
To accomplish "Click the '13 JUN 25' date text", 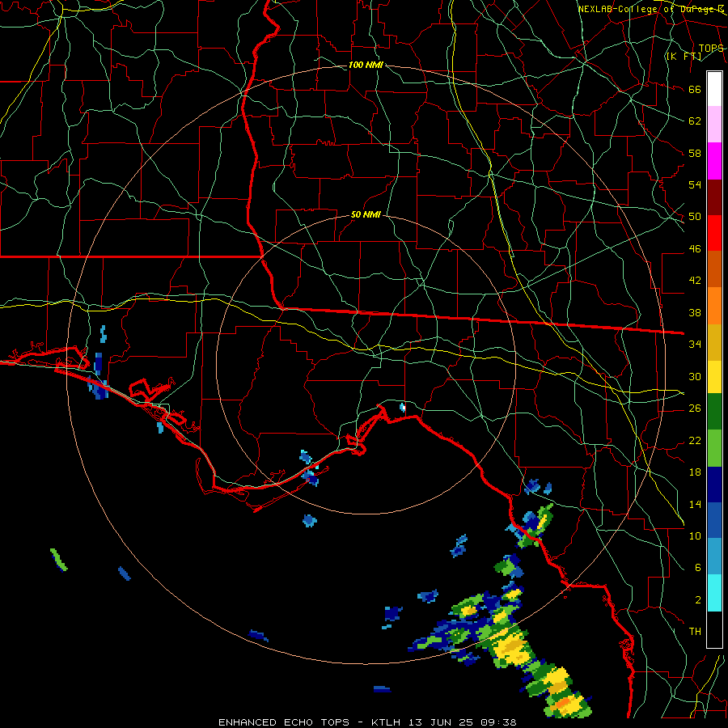I will pyautogui.click(x=442, y=722).
